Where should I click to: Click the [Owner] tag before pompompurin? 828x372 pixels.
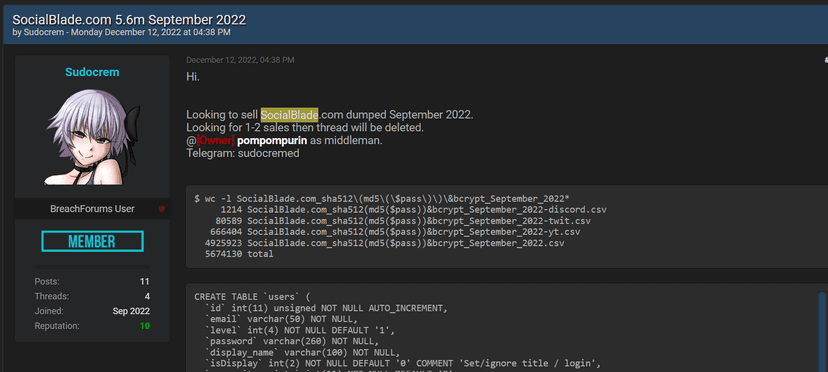[215, 141]
